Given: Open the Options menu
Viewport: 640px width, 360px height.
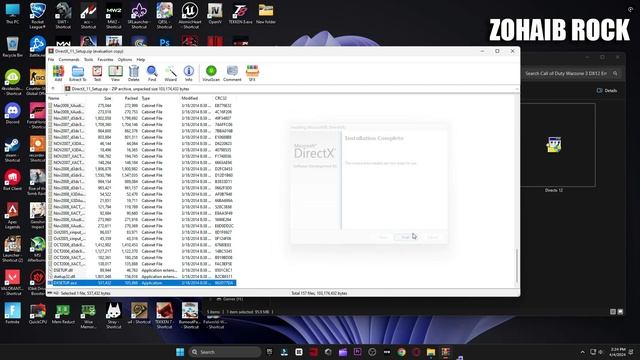Looking at the screenshot, I should [x=125, y=60].
